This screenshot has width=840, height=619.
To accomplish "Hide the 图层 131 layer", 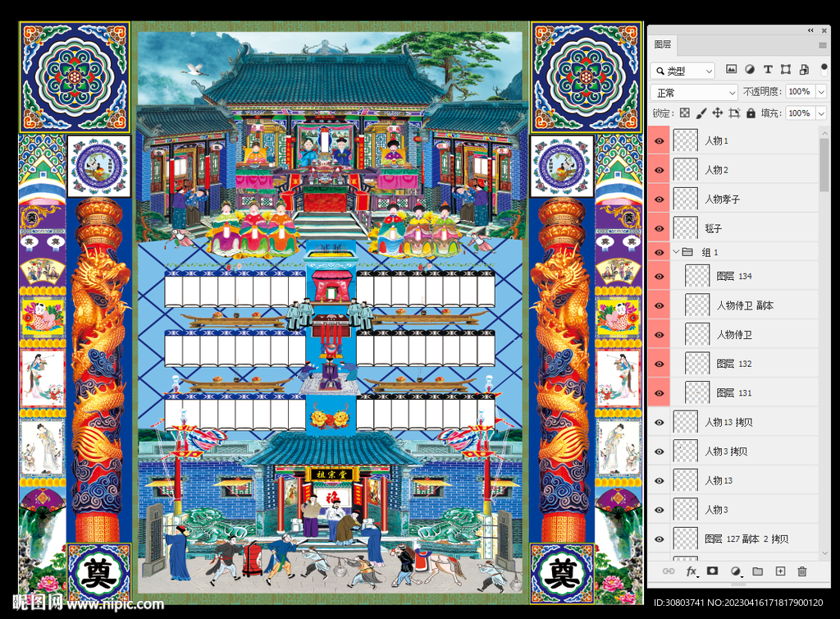I will pyautogui.click(x=659, y=393).
